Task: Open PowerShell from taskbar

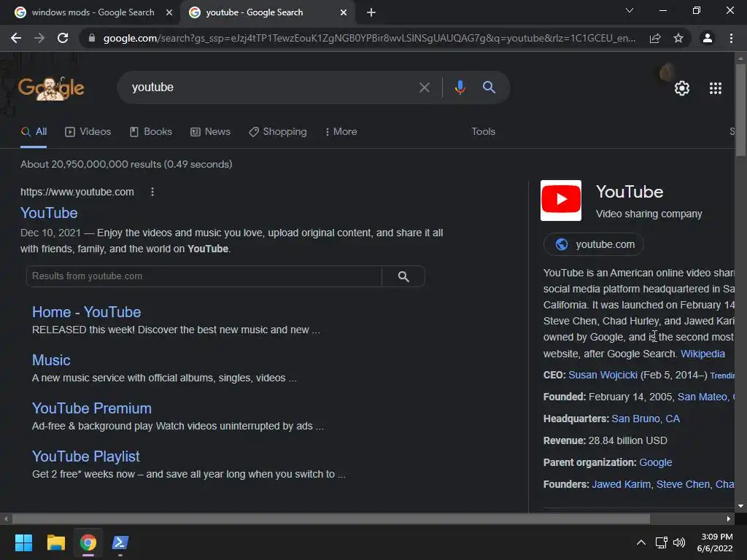Action: click(x=120, y=542)
